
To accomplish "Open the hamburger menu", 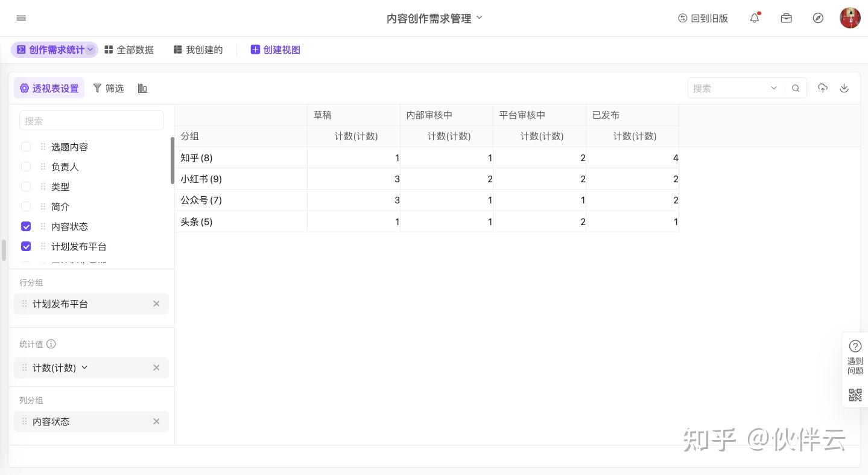I will coord(21,18).
